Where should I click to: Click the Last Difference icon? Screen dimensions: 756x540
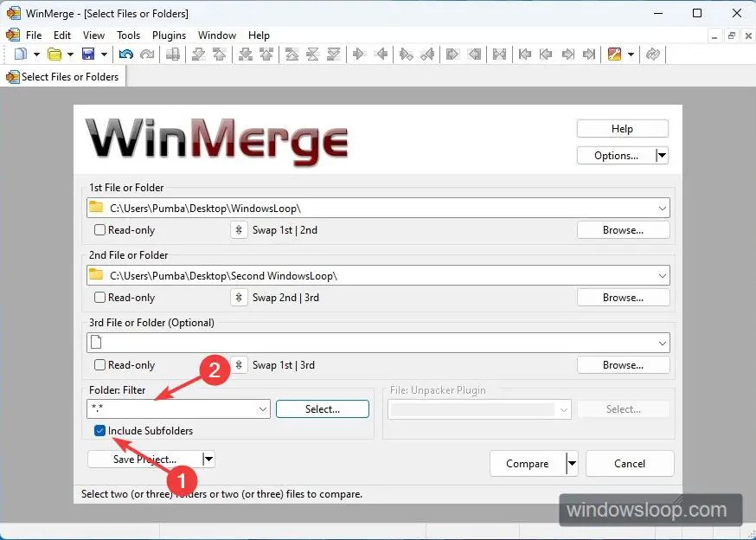(x=334, y=54)
